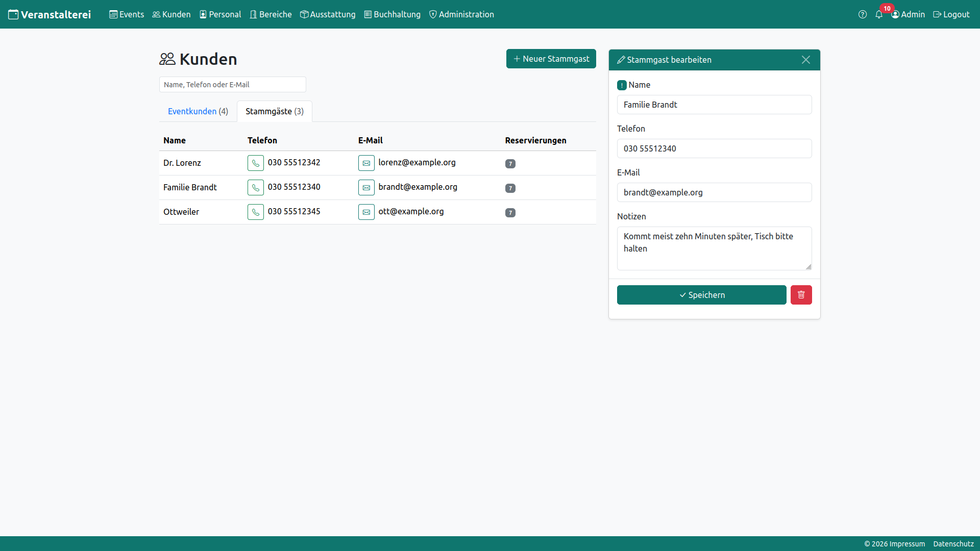
Task: Open the Events menu
Action: pos(127,14)
